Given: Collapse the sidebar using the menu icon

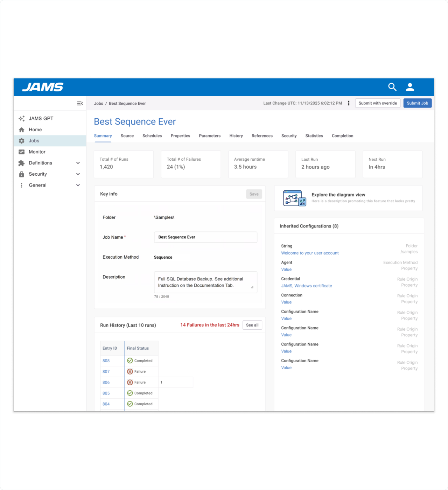Looking at the screenshot, I should (80, 103).
